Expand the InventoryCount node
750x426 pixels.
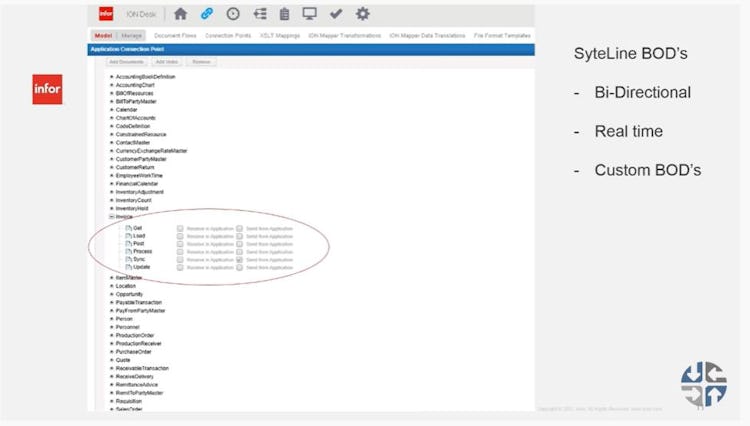[111, 200]
